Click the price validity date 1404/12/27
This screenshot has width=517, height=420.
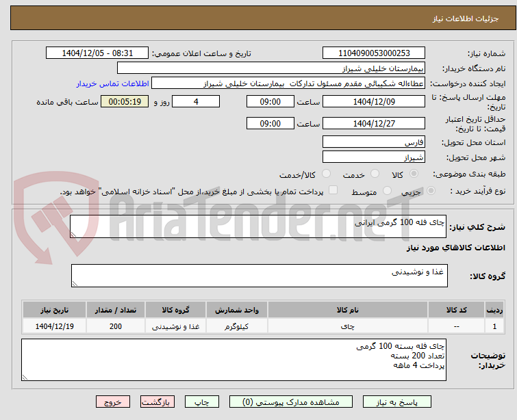pos(374,123)
